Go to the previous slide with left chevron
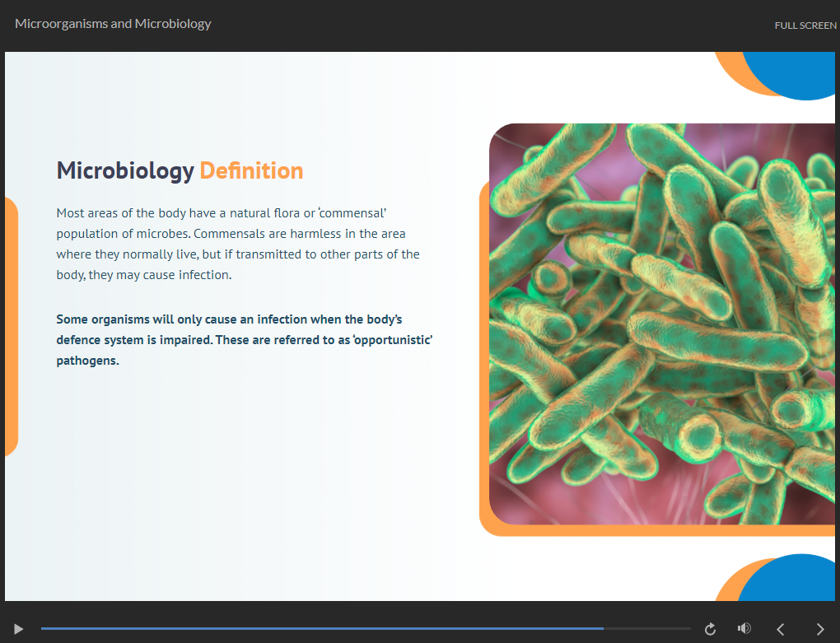The width and height of the screenshot is (840, 643). click(x=781, y=629)
